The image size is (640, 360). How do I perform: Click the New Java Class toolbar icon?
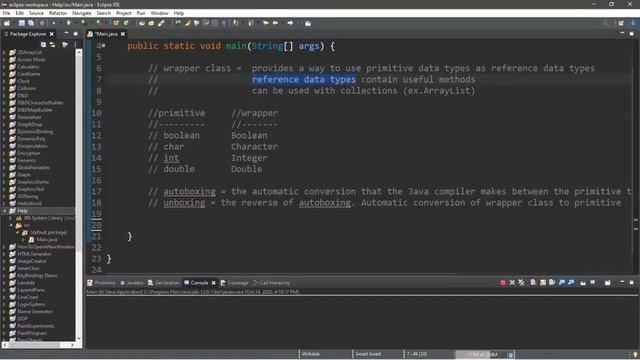126,23
